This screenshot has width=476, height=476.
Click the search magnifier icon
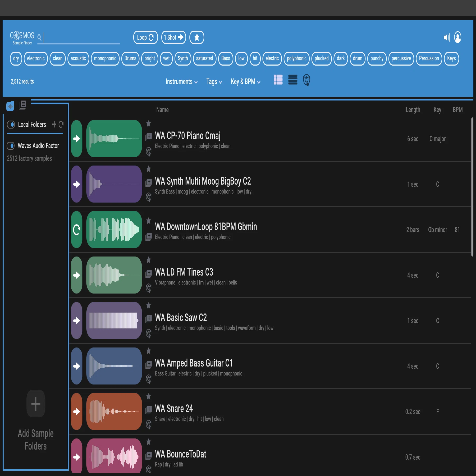click(39, 37)
